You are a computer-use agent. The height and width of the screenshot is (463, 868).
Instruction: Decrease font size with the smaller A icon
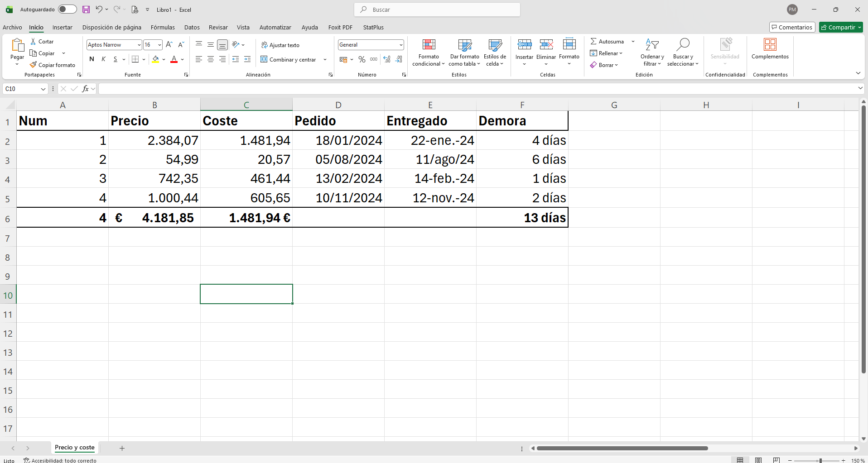181,44
